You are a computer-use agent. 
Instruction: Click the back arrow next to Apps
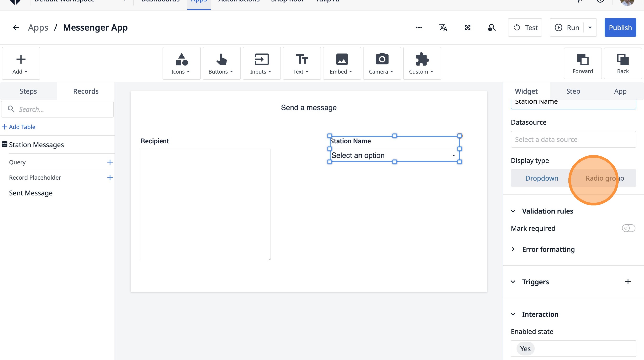(x=16, y=27)
